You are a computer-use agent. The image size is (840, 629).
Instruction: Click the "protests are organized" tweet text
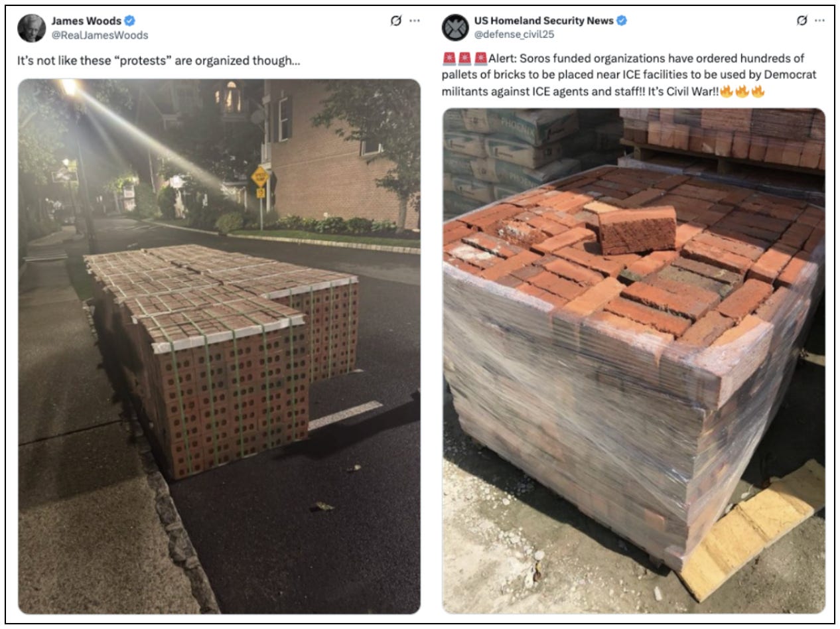click(159, 60)
